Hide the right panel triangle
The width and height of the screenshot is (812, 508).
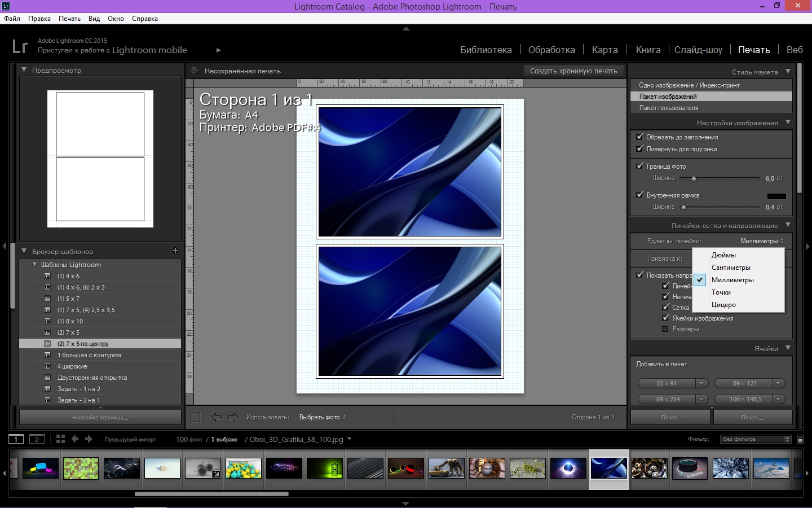coord(807,246)
